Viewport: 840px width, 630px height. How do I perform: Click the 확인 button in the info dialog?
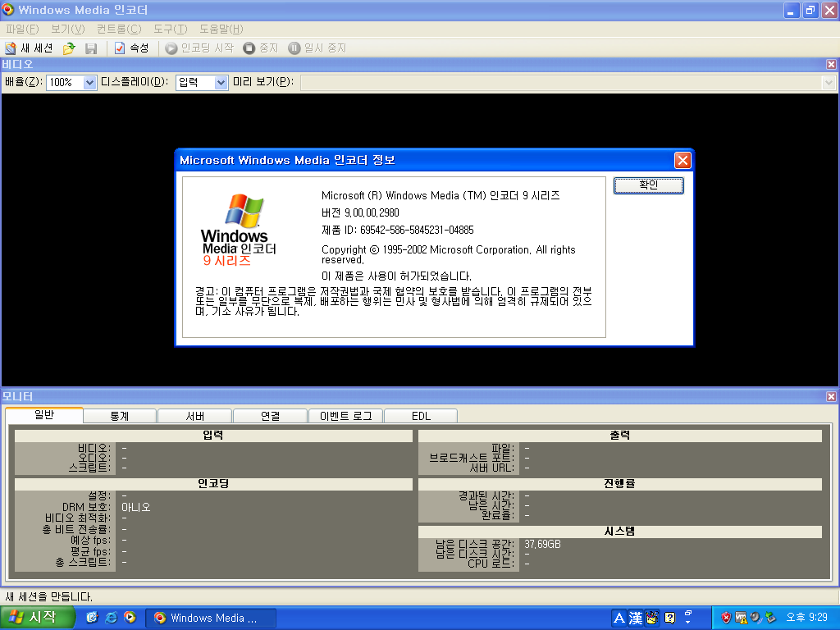648,185
